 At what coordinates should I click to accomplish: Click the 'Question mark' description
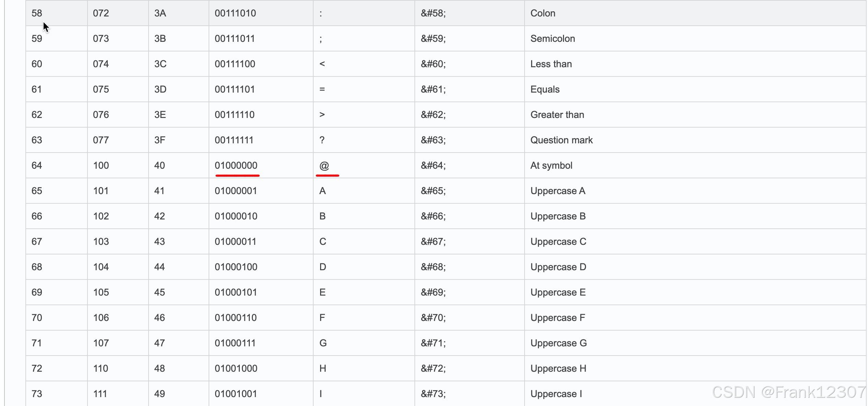561,140
